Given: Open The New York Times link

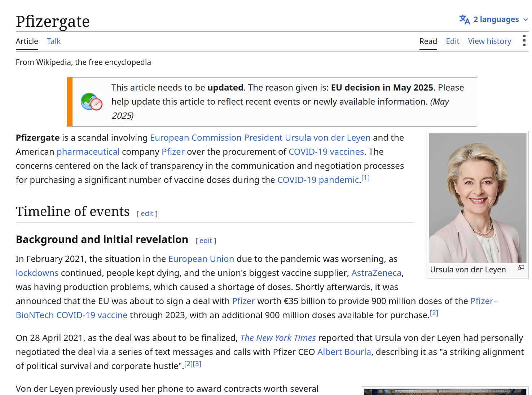Looking at the screenshot, I should pyautogui.click(x=278, y=338).
